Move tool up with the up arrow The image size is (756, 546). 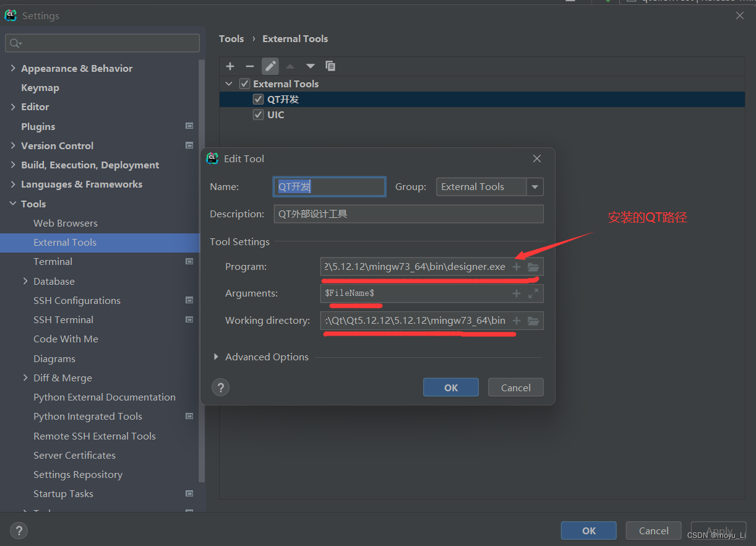point(290,66)
